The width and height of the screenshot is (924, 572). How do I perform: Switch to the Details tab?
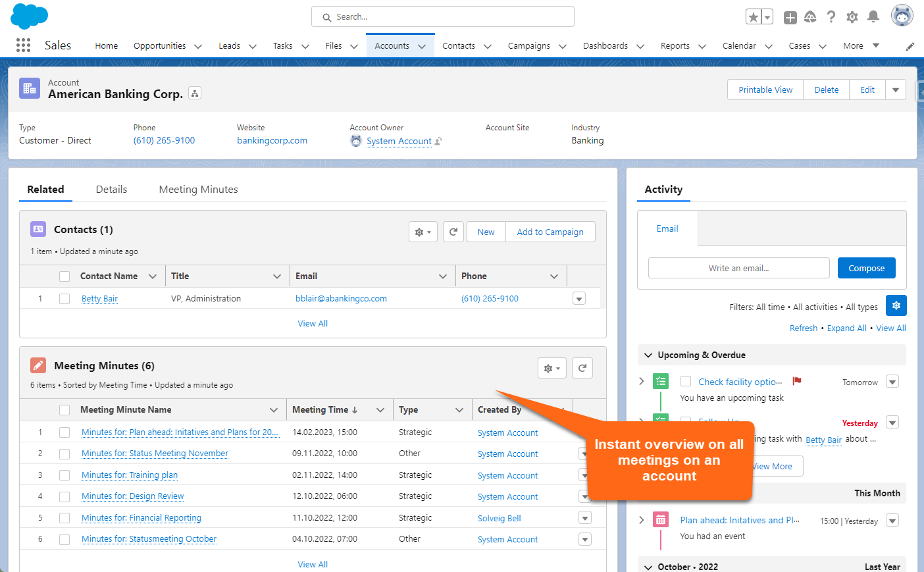[111, 190]
